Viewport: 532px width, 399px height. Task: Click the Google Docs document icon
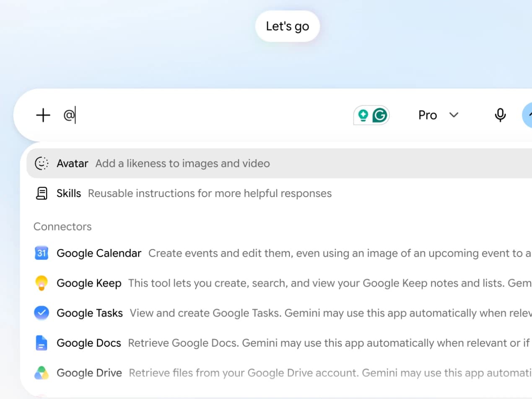coord(42,343)
